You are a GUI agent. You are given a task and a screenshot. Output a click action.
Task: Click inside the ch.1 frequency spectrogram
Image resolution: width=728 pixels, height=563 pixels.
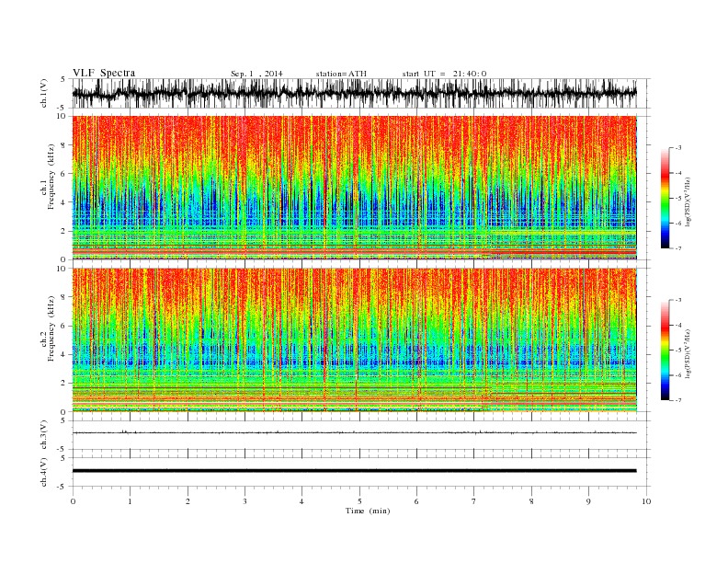(x=355, y=188)
